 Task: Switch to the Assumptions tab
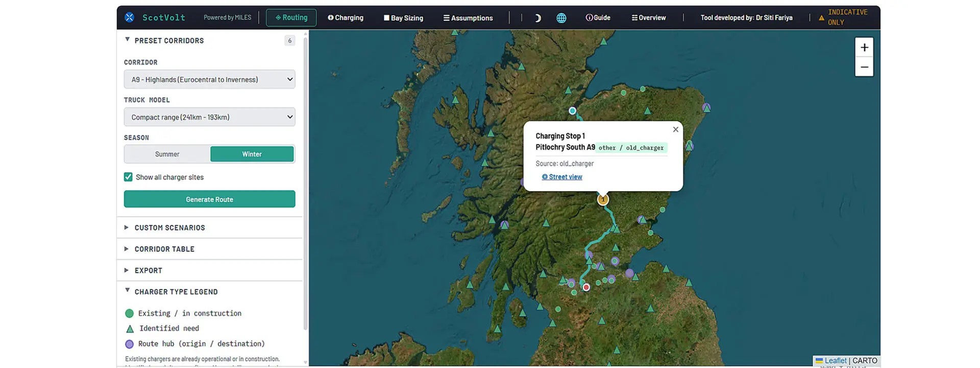(468, 18)
